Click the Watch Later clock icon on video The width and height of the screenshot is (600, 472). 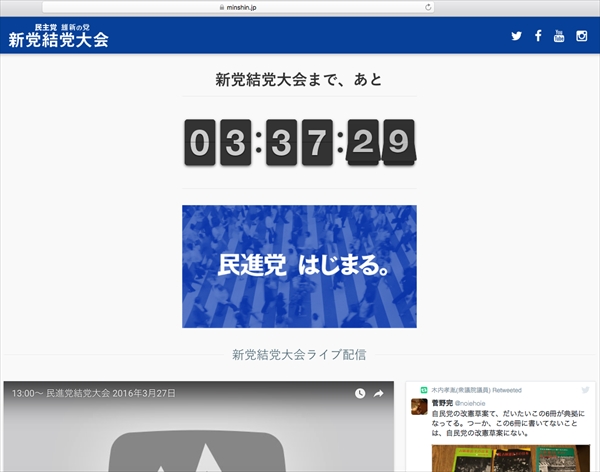360,394
